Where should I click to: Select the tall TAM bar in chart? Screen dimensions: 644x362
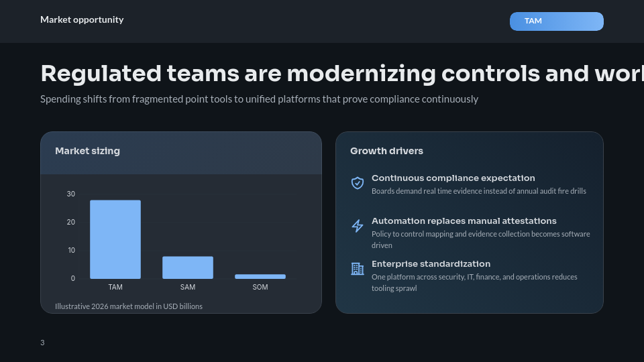click(115, 239)
